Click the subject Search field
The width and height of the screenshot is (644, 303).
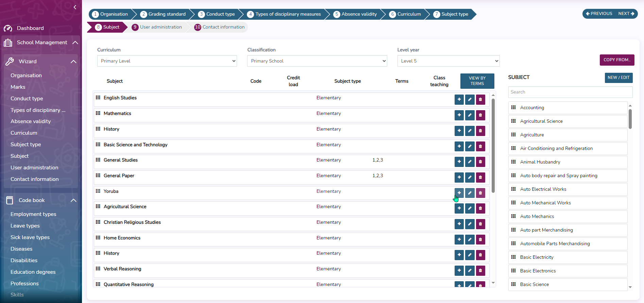tap(570, 92)
